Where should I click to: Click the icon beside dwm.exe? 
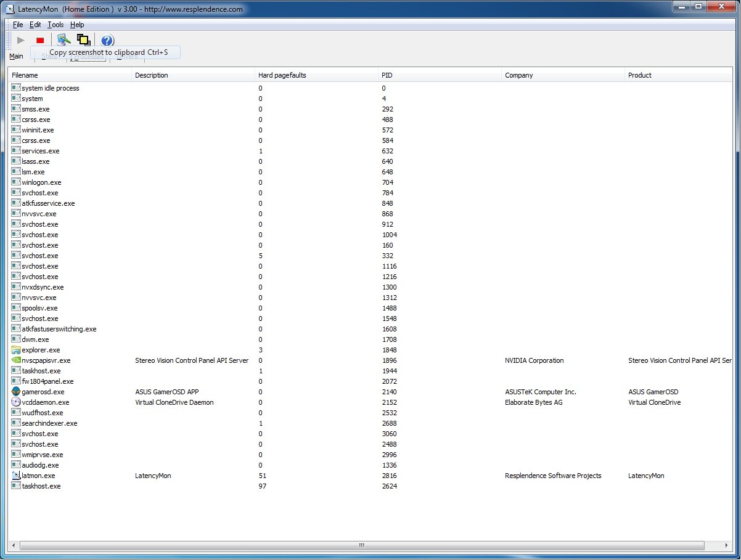click(16, 339)
